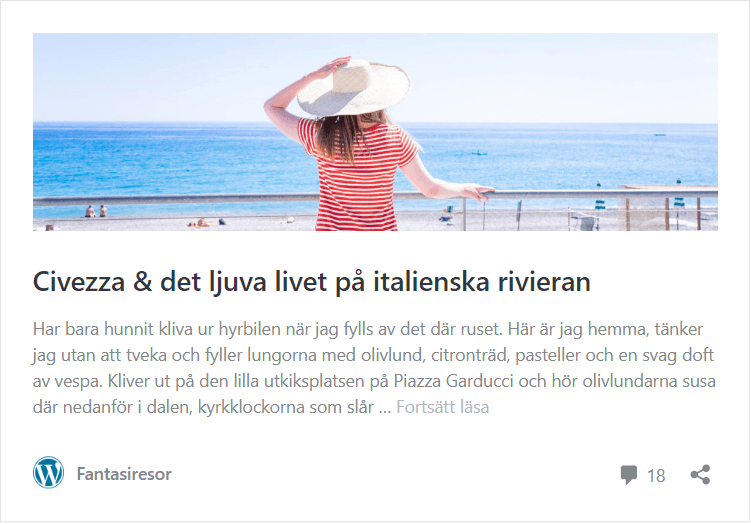Image resolution: width=751 pixels, height=524 pixels.
Task: Click the ellipsis before Fortsätt läsa
Action: tap(385, 408)
